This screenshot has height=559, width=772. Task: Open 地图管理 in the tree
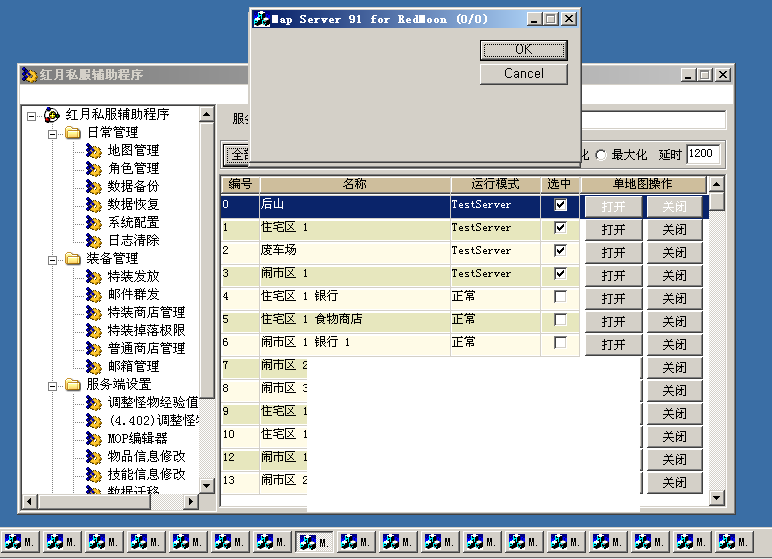click(133, 150)
